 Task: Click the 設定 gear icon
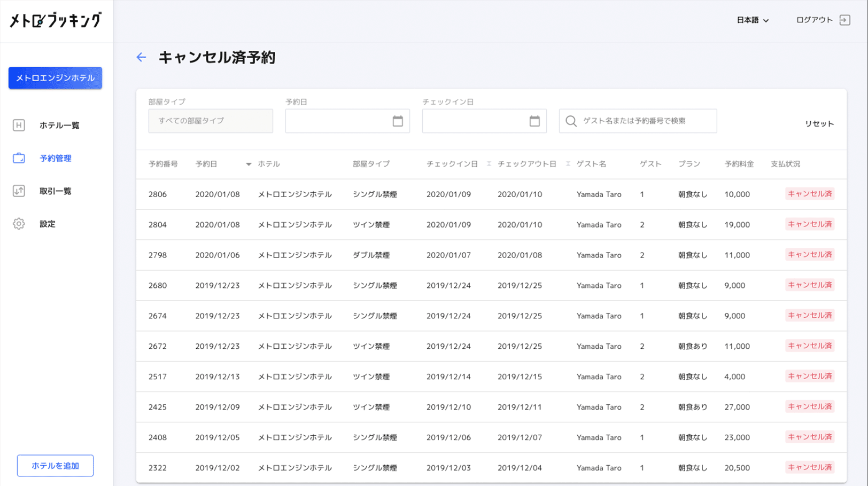pos(19,224)
